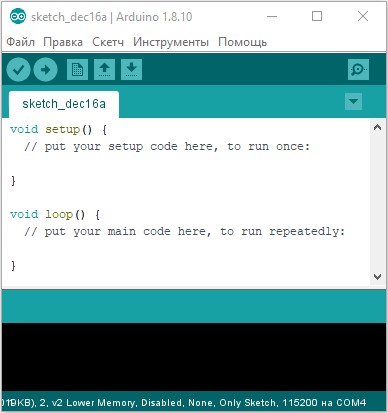
Task: Click on the 'void loop() {' line
Action: coord(55,214)
